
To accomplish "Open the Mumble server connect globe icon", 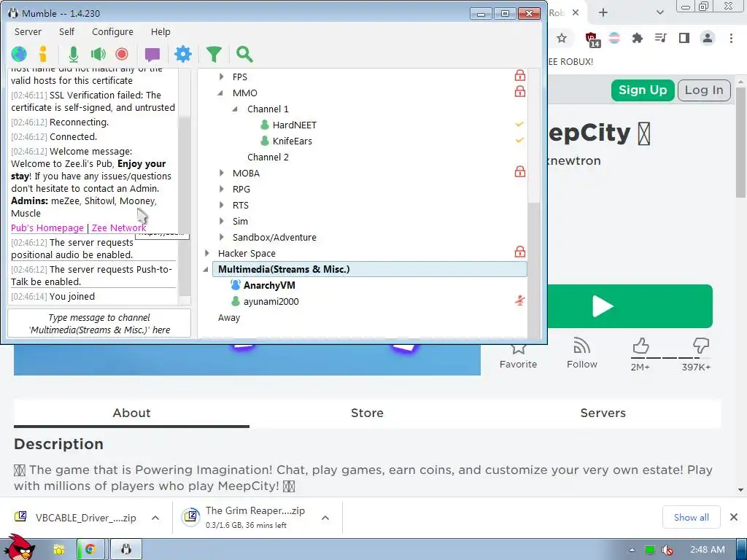I will (x=19, y=54).
